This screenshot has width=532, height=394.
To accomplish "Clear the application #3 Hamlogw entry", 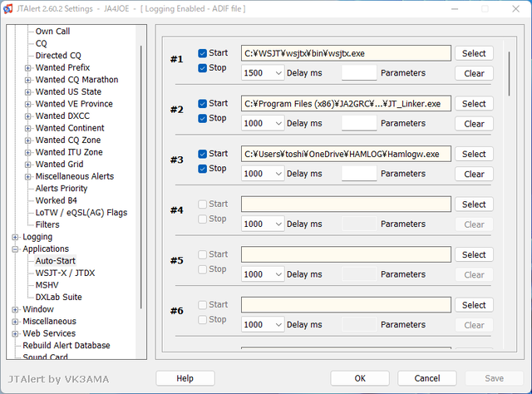I will [x=474, y=174].
